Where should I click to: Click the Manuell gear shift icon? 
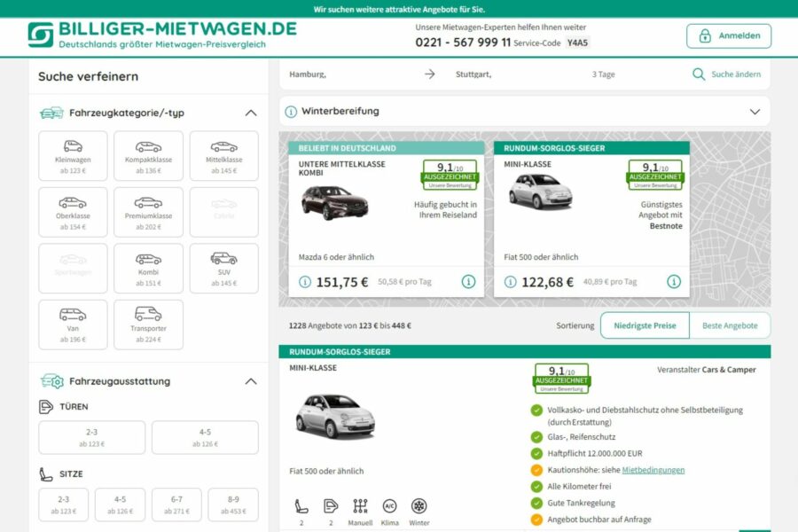(359, 505)
